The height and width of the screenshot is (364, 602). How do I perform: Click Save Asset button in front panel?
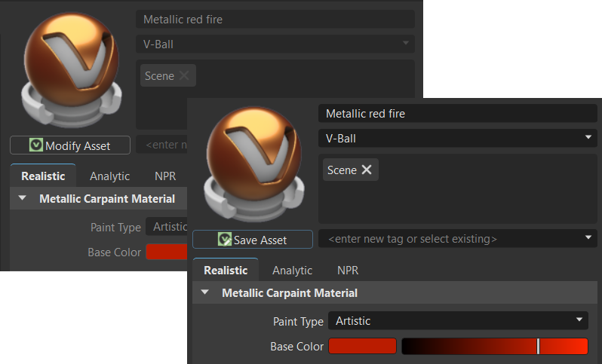coord(253,240)
